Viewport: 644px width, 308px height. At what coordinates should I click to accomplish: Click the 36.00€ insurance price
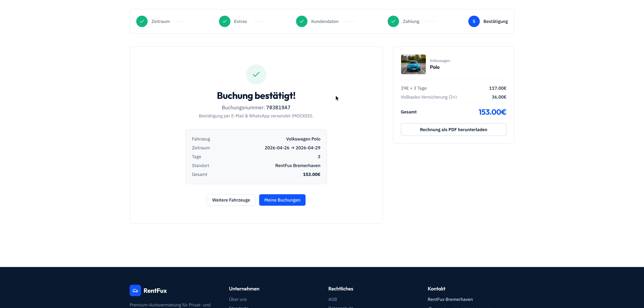point(499,97)
